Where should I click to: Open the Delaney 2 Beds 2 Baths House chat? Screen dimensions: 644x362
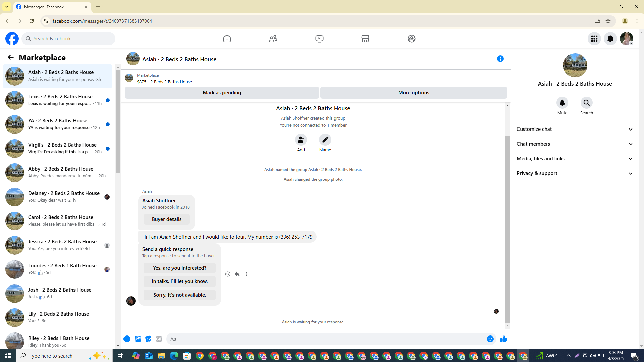coord(57,197)
